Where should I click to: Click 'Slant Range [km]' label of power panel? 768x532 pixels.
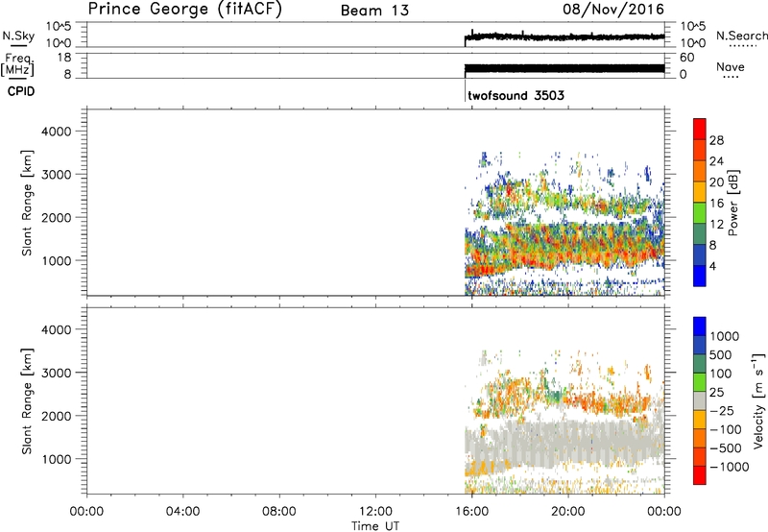27,203
